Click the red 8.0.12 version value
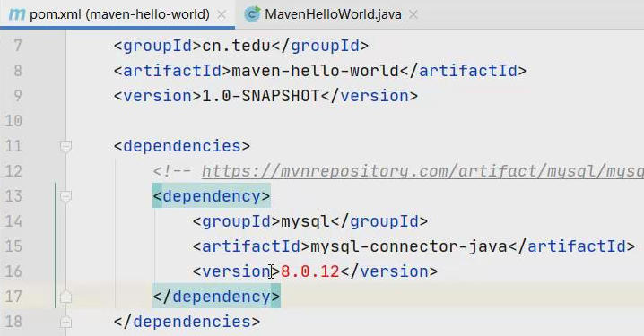Screen dimensions: 644x336 [x=310, y=271]
